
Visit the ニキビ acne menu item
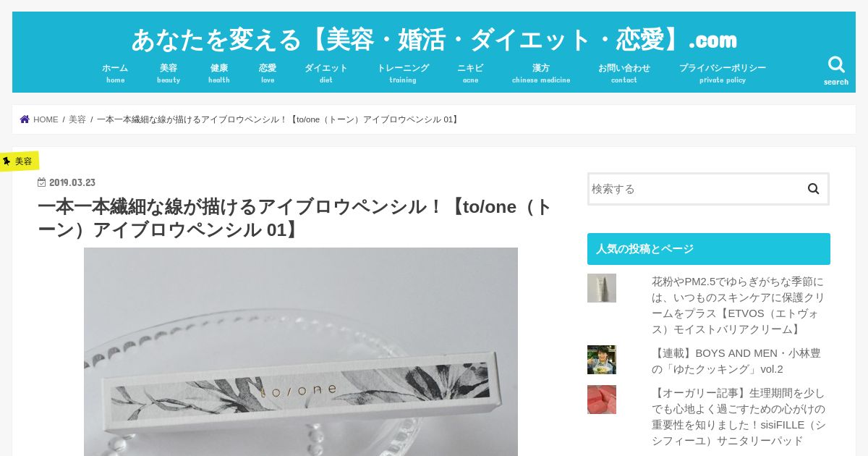[470, 73]
